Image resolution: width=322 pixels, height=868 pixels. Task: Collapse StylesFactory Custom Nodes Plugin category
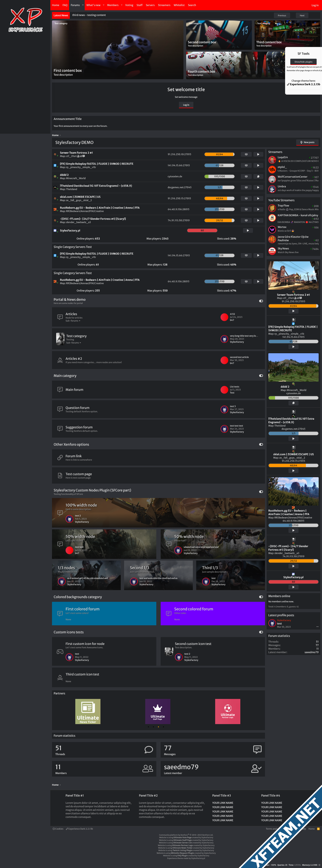[261, 492]
